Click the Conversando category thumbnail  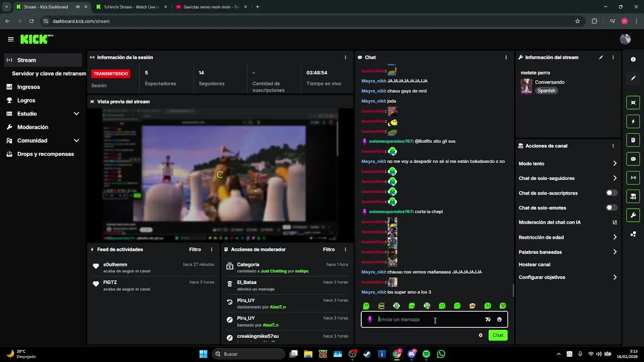pos(526,86)
